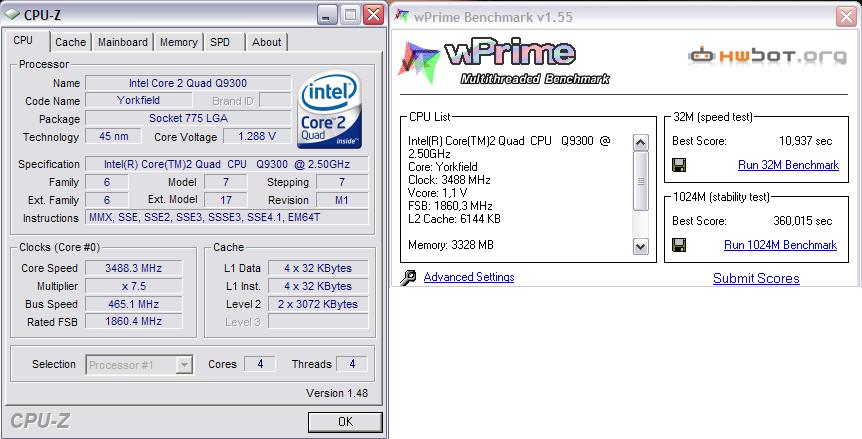862x439 pixels.
Task: Click the 32M Best Score 10,937 sec
Action: (x=805, y=141)
